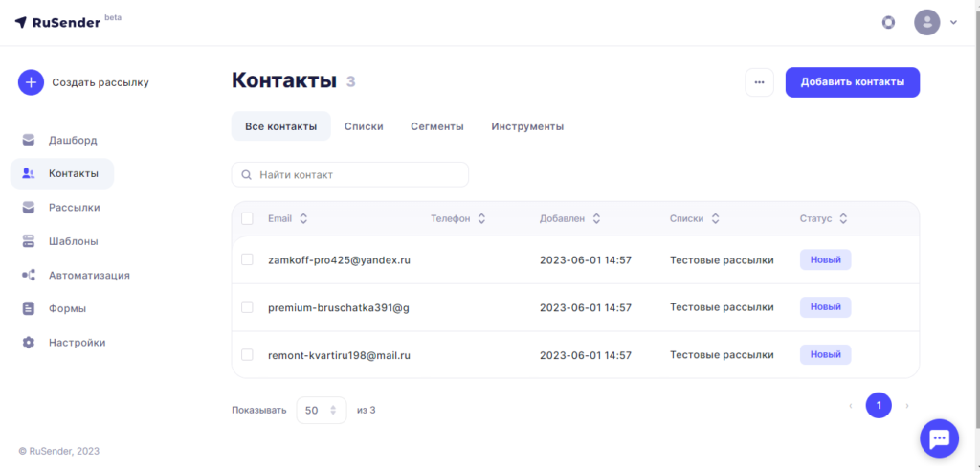
Task: Check the zamkoff-pro425@yandex.ru row checkbox
Action: click(247, 259)
